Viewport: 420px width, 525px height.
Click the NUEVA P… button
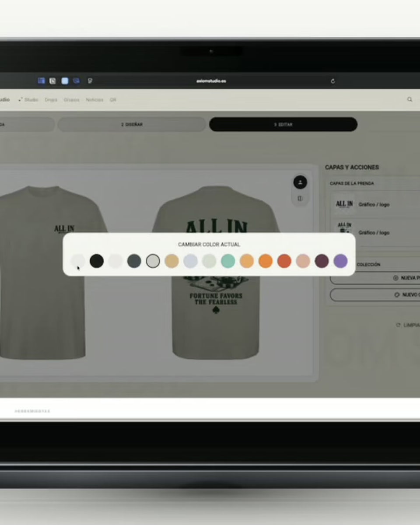pos(375,278)
